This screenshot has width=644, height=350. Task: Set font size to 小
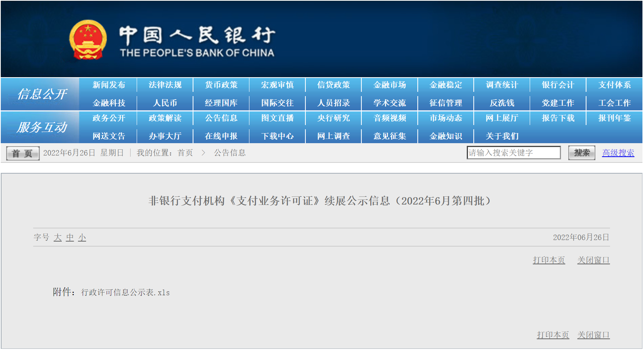82,237
